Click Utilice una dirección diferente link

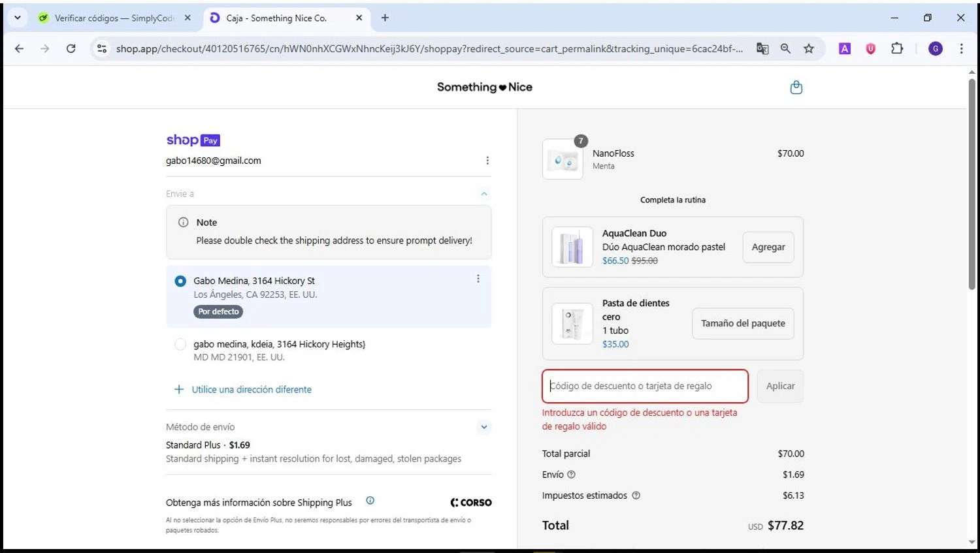pyautogui.click(x=252, y=389)
